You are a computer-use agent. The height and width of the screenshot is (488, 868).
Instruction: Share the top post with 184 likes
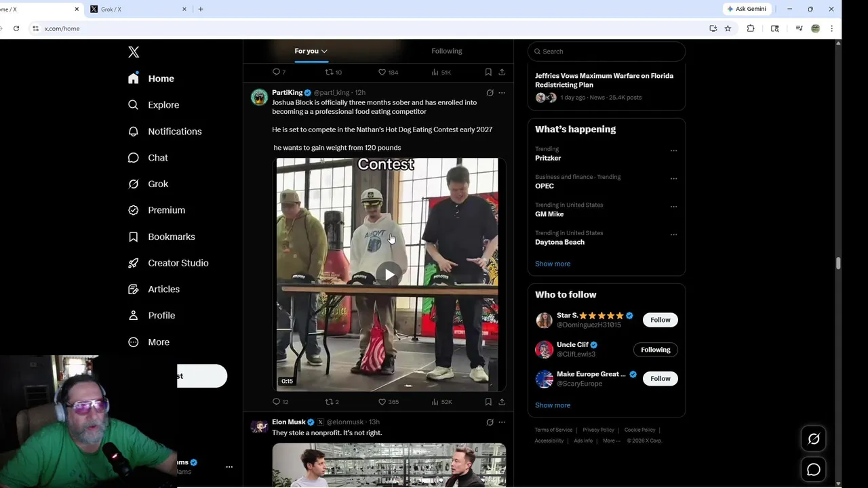[x=502, y=72]
